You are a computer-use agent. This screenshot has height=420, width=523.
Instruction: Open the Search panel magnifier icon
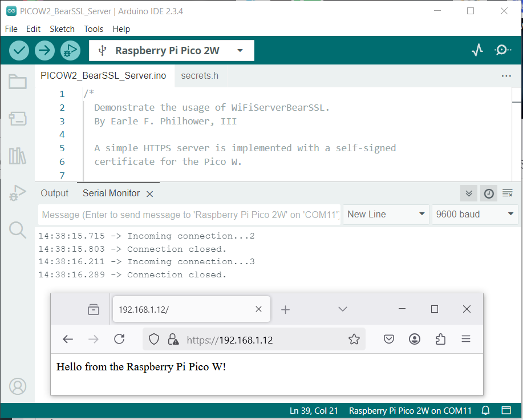(x=18, y=230)
